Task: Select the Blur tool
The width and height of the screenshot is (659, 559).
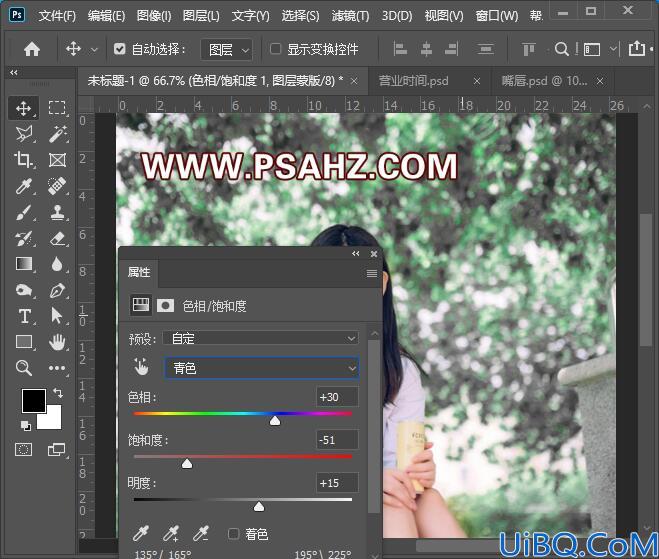Action: 57,264
